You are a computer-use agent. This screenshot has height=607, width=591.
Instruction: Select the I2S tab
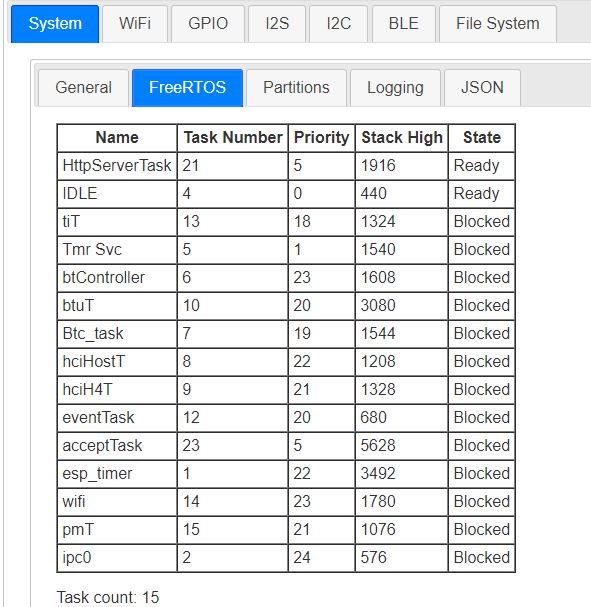[277, 24]
